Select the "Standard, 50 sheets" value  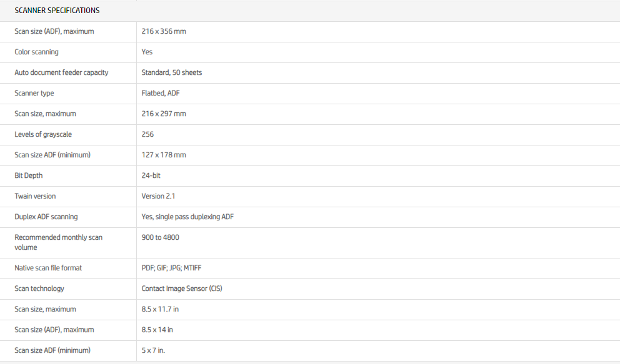[x=172, y=72]
